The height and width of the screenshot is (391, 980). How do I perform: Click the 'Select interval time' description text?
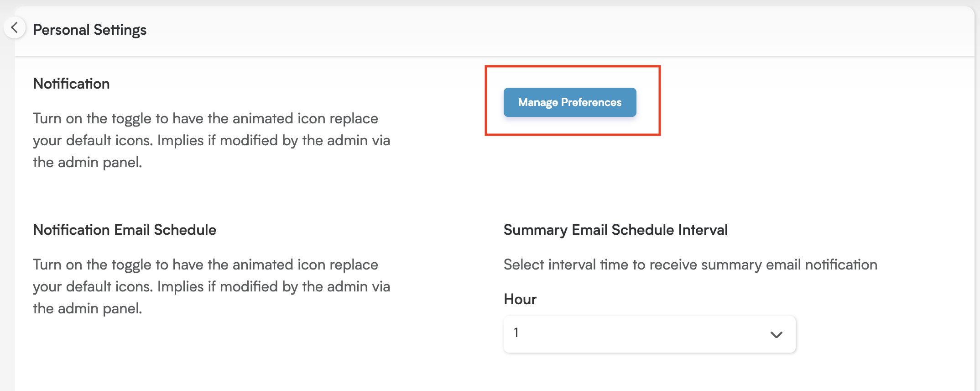point(690,265)
